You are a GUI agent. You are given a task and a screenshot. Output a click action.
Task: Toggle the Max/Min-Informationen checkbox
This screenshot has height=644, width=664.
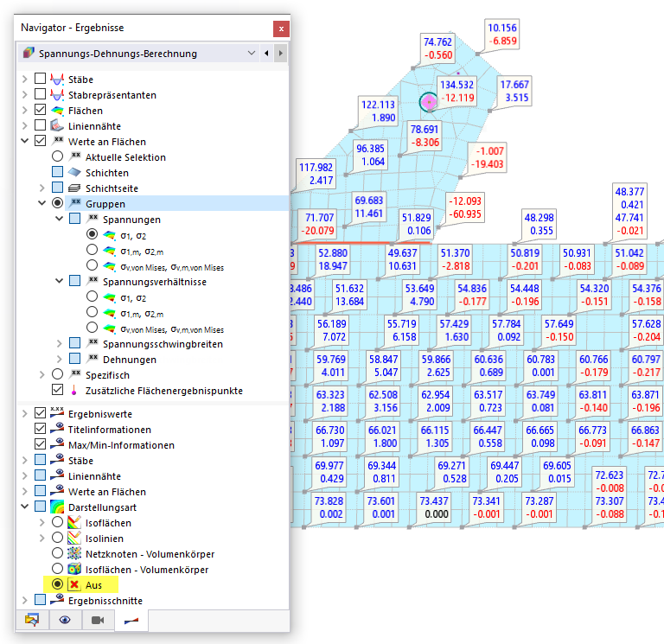tap(41, 444)
